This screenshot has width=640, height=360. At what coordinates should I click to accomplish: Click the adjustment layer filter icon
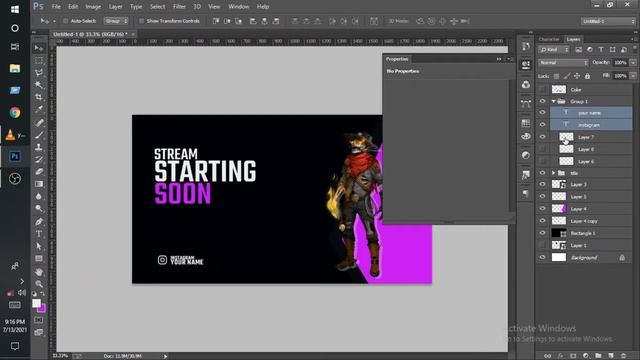590,49
